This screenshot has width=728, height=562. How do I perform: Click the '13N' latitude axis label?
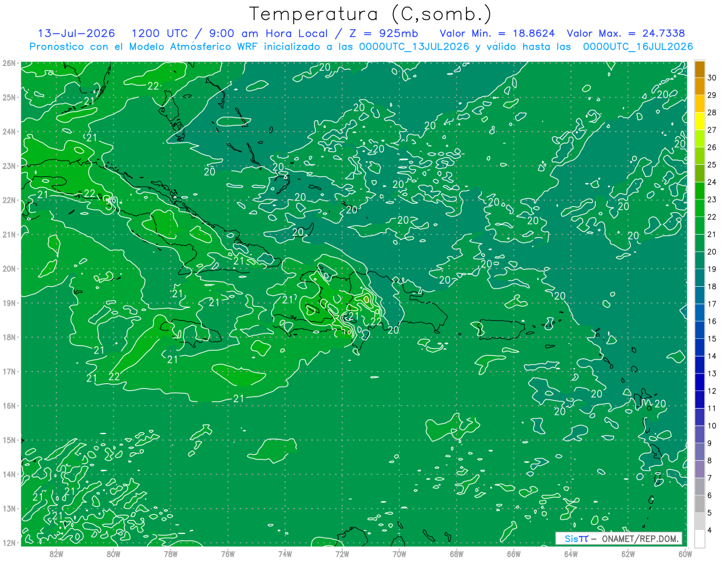click(8, 508)
